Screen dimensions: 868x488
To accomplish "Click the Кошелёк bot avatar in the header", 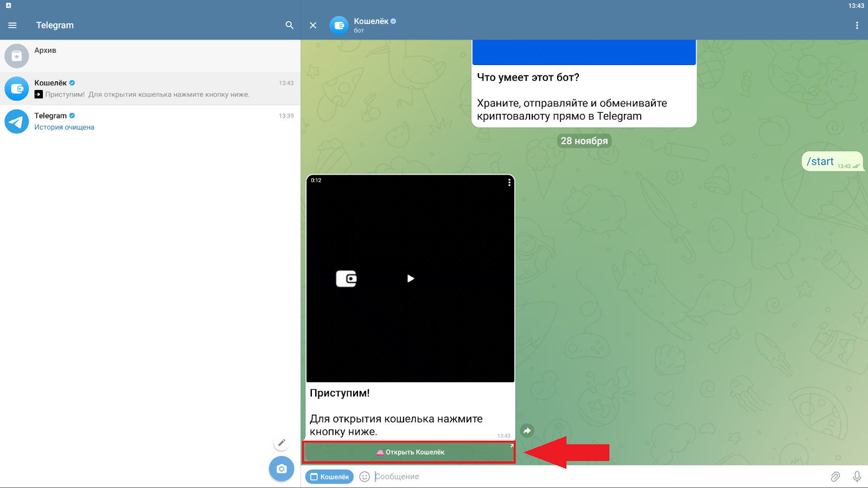I will (339, 25).
